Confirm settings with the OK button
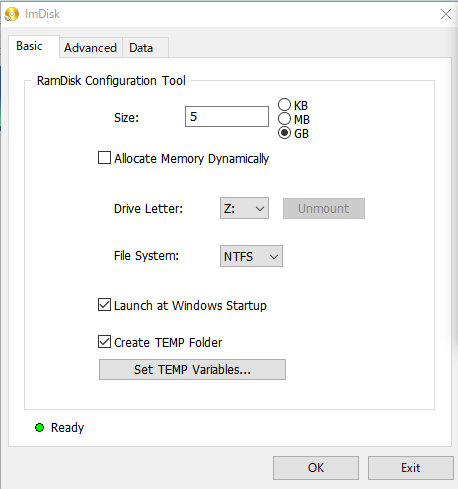458x489 pixels. click(x=316, y=468)
